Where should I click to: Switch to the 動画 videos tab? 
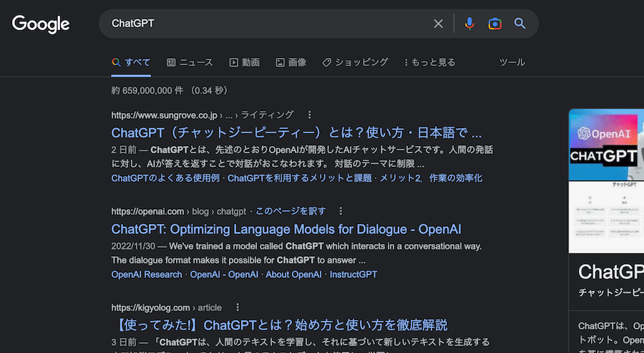click(244, 62)
